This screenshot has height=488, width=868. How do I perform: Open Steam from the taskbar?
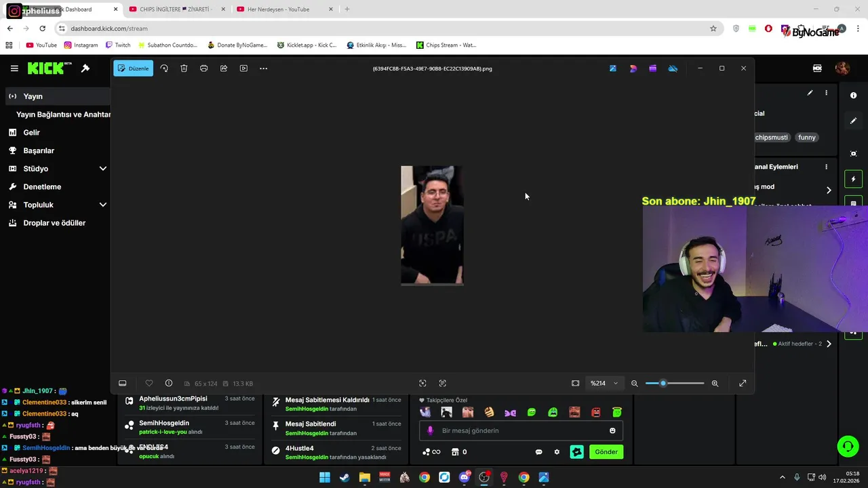[x=344, y=477]
